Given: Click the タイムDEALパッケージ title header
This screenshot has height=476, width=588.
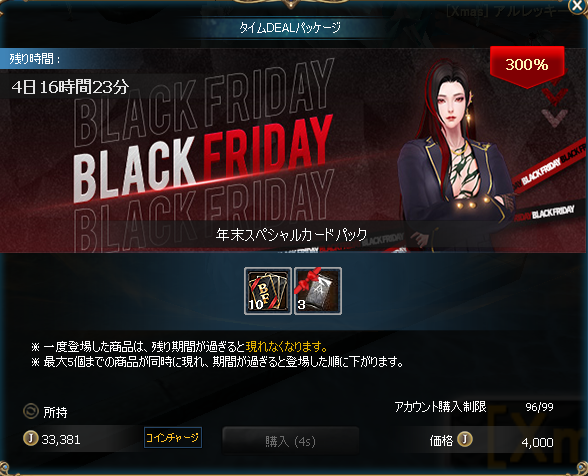Looking at the screenshot, I should (290, 28).
